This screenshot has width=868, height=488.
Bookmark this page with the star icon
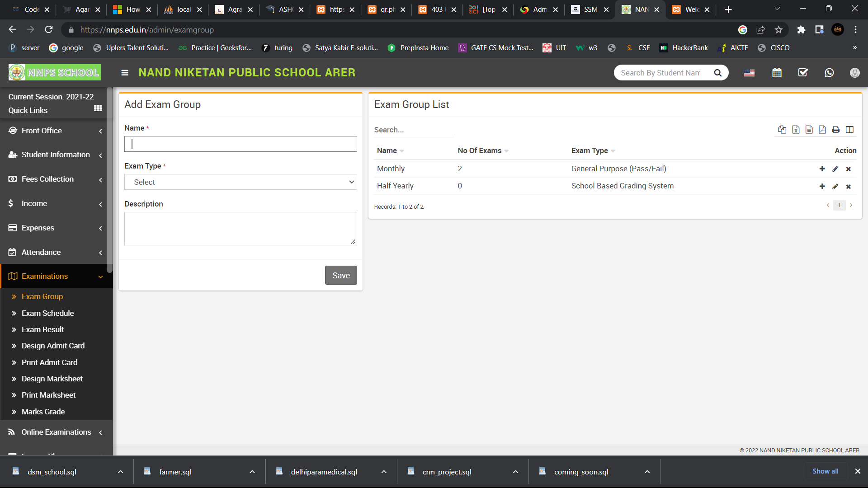(778, 30)
